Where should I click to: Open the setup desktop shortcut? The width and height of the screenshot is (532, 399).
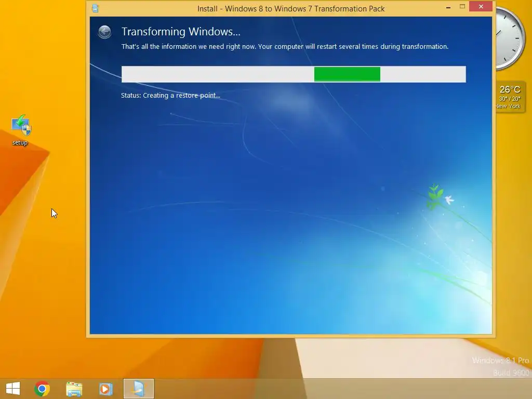(x=20, y=130)
